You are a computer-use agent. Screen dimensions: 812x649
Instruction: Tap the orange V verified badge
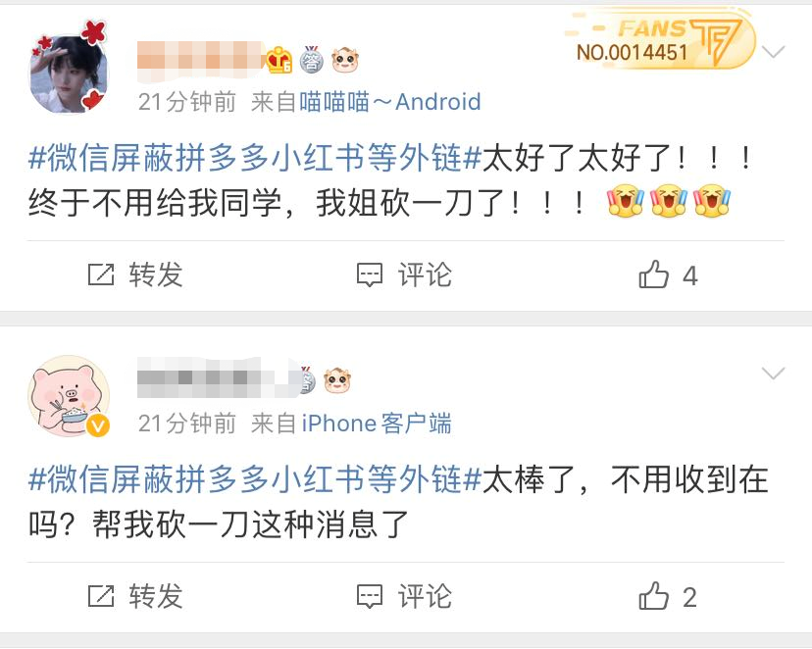(97, 425)
